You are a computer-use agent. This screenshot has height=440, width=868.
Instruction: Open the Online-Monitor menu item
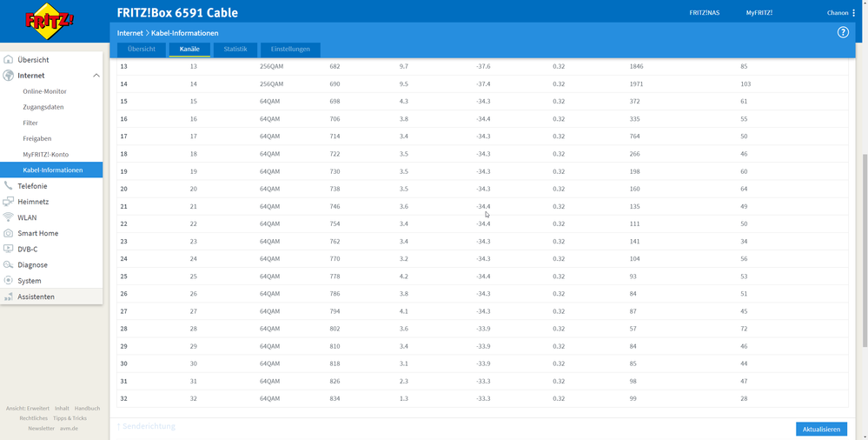(45, 91)
